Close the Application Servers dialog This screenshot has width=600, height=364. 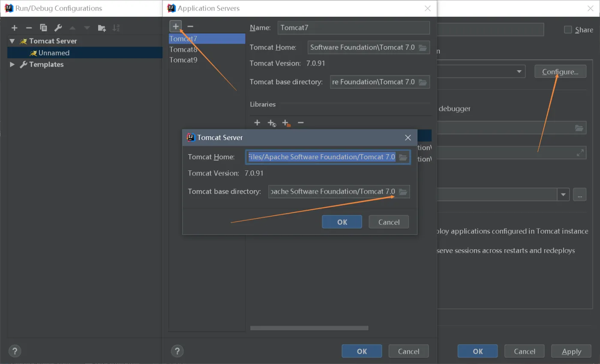(x=427, y=8)
